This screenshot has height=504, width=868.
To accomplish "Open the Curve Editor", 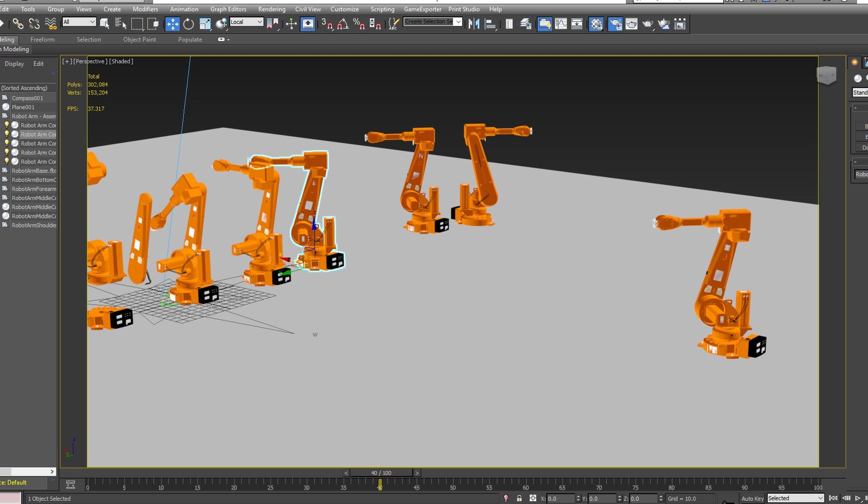I will tap(561, 23).
